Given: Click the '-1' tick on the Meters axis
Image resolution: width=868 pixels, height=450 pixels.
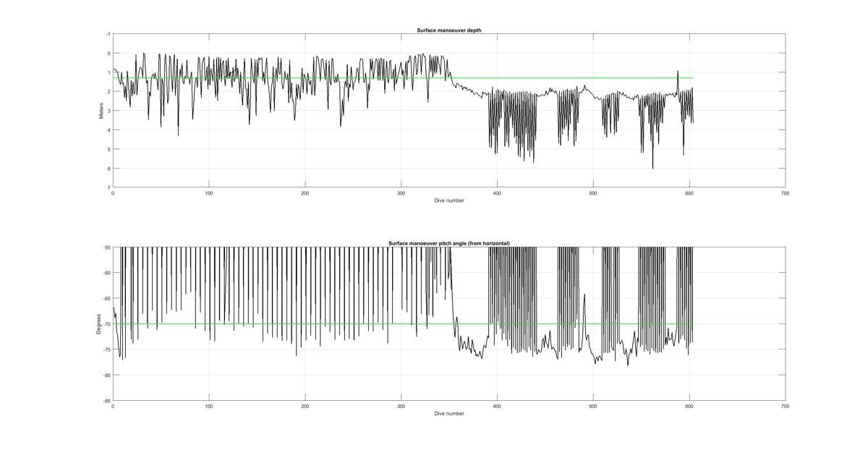Looking at the screenshot, I should click(108, 34).
